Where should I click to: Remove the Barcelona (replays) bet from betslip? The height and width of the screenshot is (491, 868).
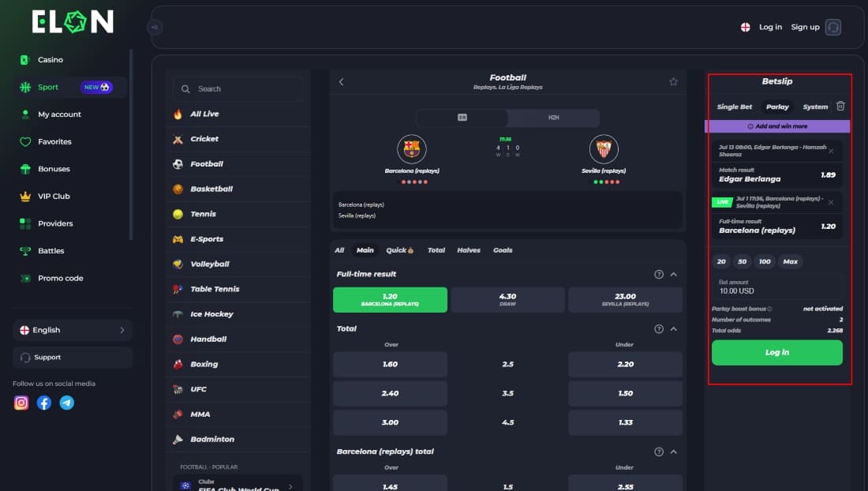point(831,203)
